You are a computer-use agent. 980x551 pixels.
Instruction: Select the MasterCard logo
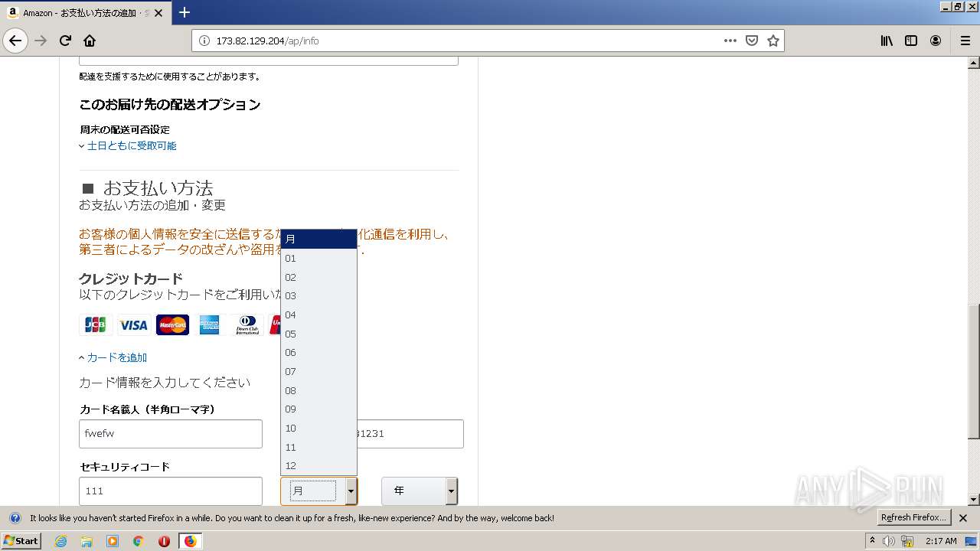172,325
